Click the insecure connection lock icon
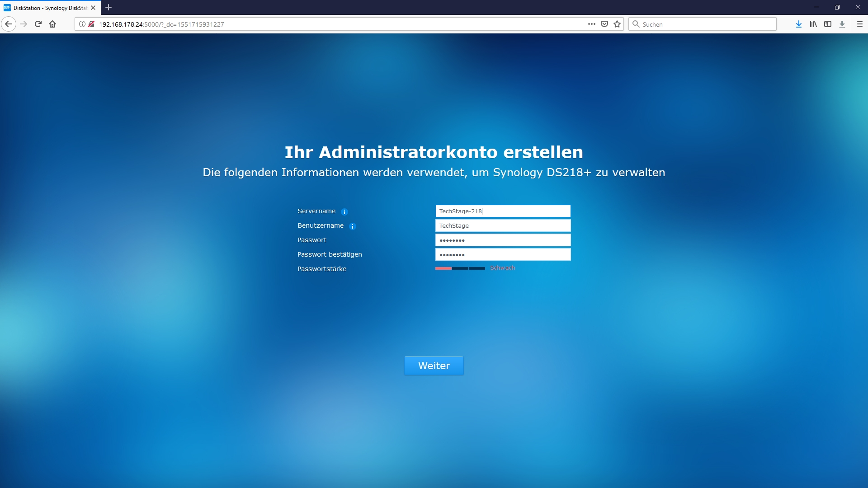 tap(91, 24)
